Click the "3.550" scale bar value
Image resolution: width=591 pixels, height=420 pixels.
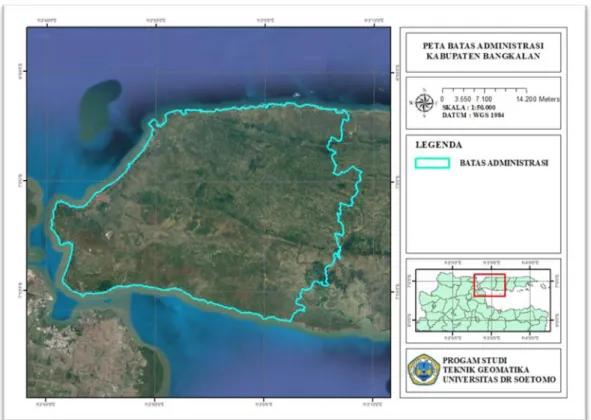tap(462, 99)
